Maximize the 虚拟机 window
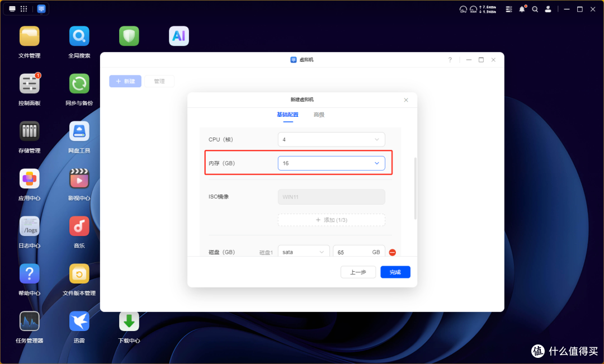This screenshot has width=604, height=364. click(x=481, y=60)
